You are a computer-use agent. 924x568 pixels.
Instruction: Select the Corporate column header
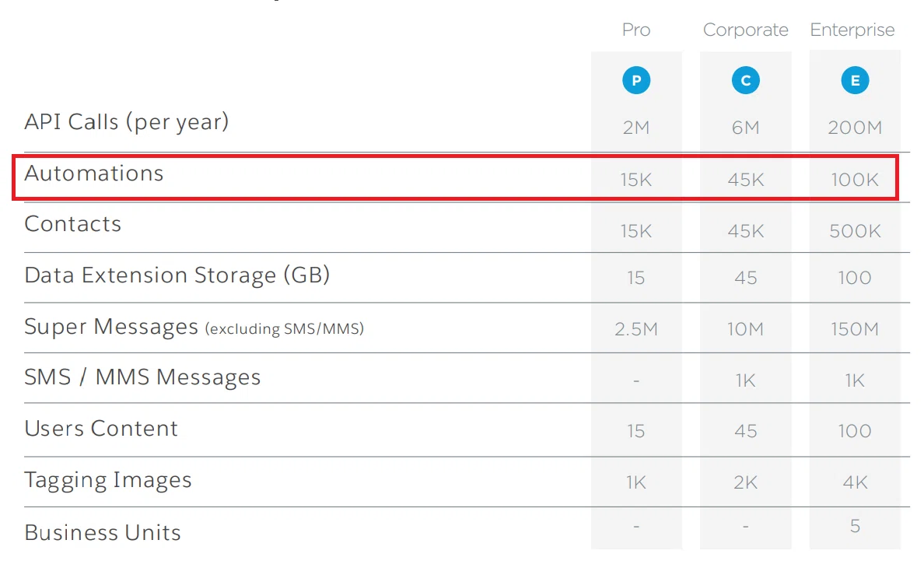745,30
